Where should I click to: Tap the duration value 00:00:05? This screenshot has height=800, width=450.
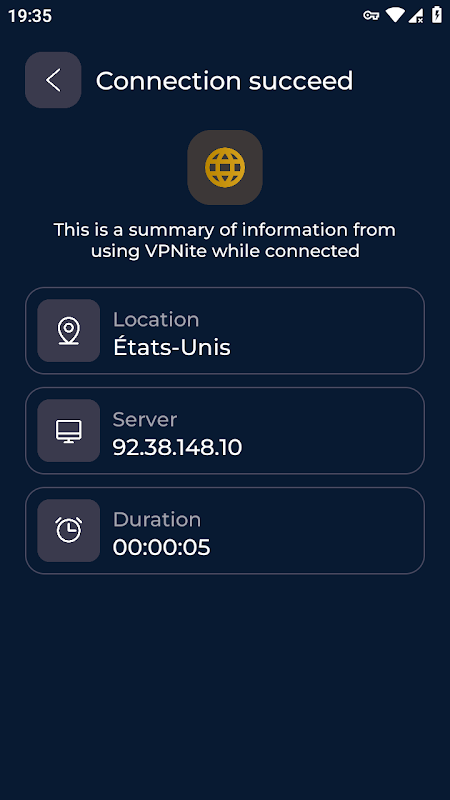[161, 547]
